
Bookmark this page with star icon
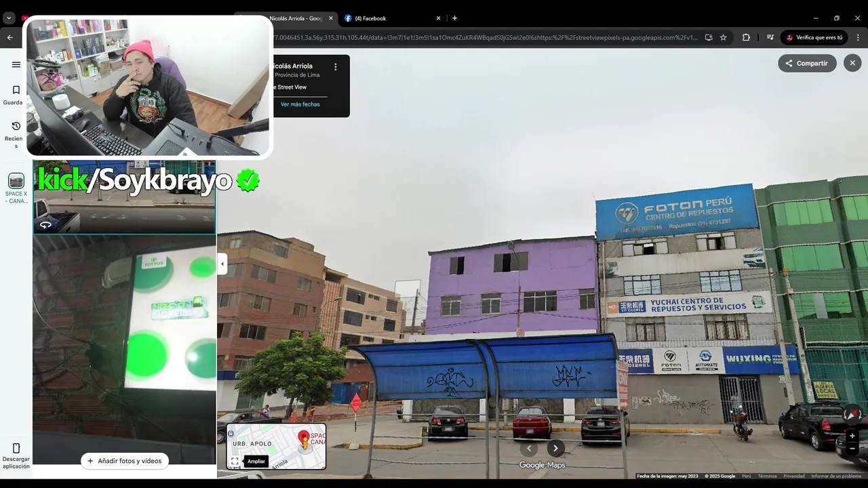click(723, 37)
